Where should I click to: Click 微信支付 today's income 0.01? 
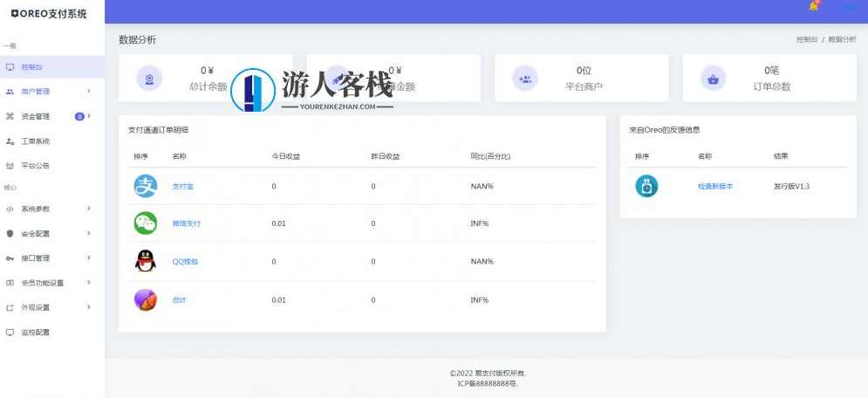(279, 223)
